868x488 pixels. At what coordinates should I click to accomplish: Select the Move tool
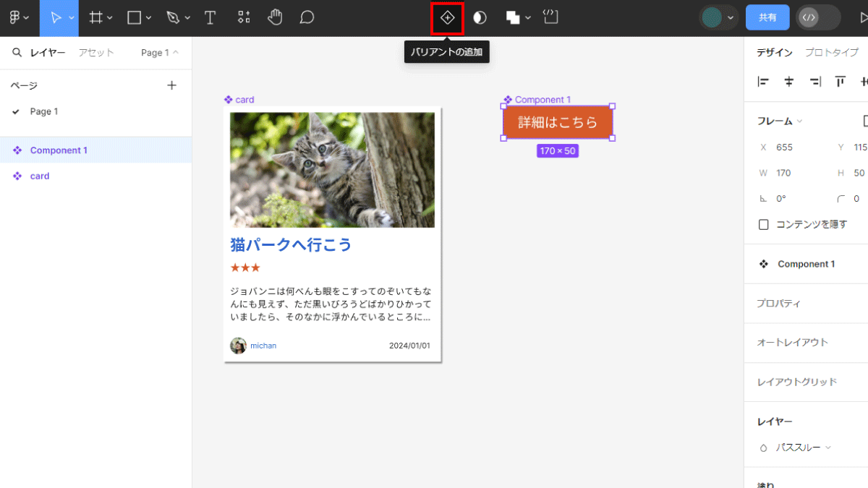[x=56, y=17]
